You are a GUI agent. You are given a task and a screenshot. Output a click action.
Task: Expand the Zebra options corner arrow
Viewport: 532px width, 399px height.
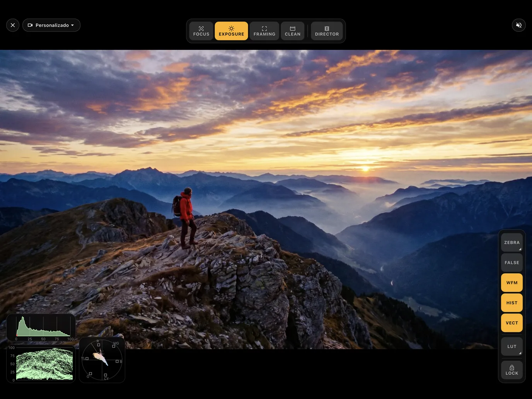click(520, 249)
